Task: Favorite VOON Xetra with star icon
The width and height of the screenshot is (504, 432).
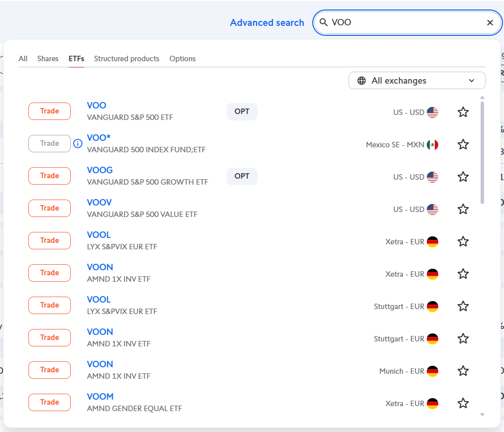Action: pyautogui.click(x=463, y=274)
